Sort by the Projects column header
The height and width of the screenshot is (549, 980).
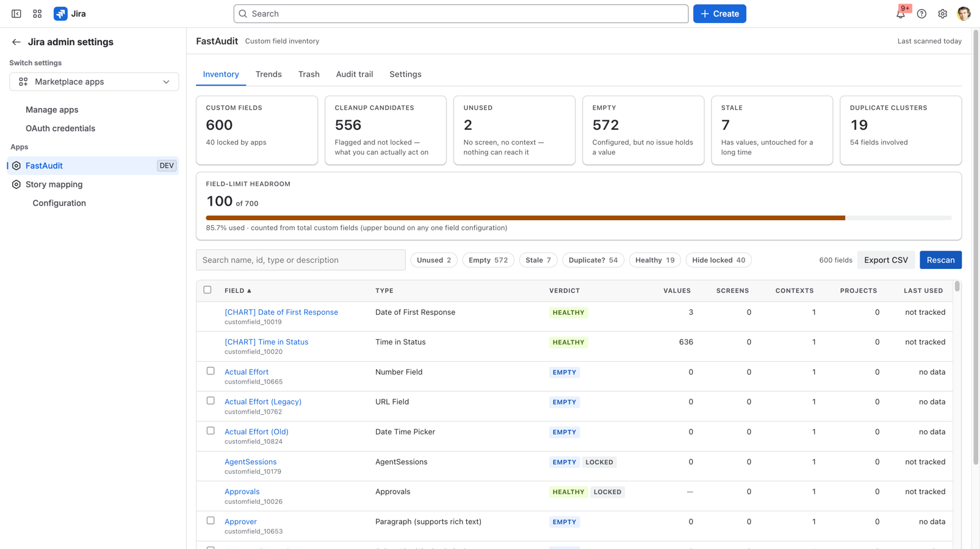[x=859, y=291]
